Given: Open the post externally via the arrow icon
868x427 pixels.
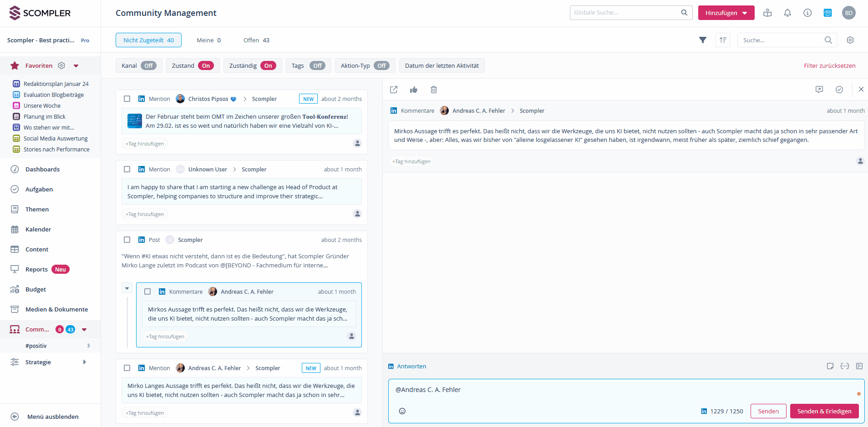Looking at the screenshot, I should coord(393,90).
